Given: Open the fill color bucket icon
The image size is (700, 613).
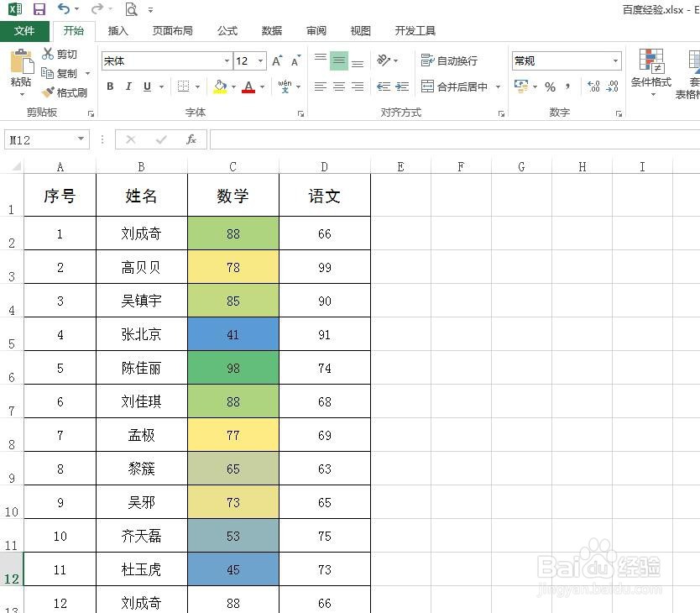Looking at the screenshot, I should [x=220, y=86].
